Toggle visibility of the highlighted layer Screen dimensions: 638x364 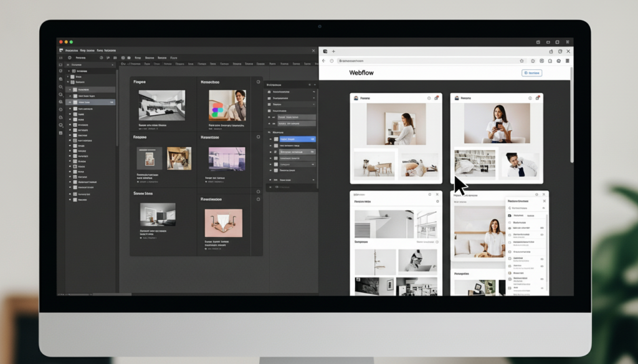pyautogui.click(x=71, y=102)
